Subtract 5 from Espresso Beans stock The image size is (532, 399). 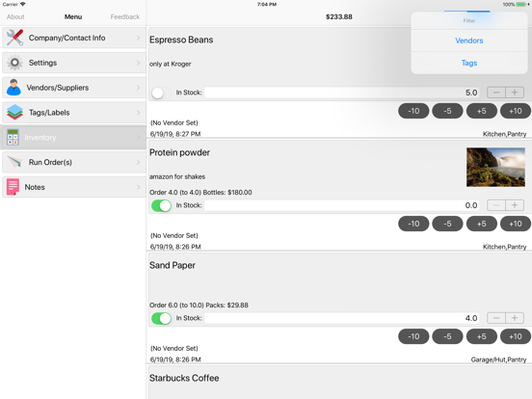coord(447,111)
